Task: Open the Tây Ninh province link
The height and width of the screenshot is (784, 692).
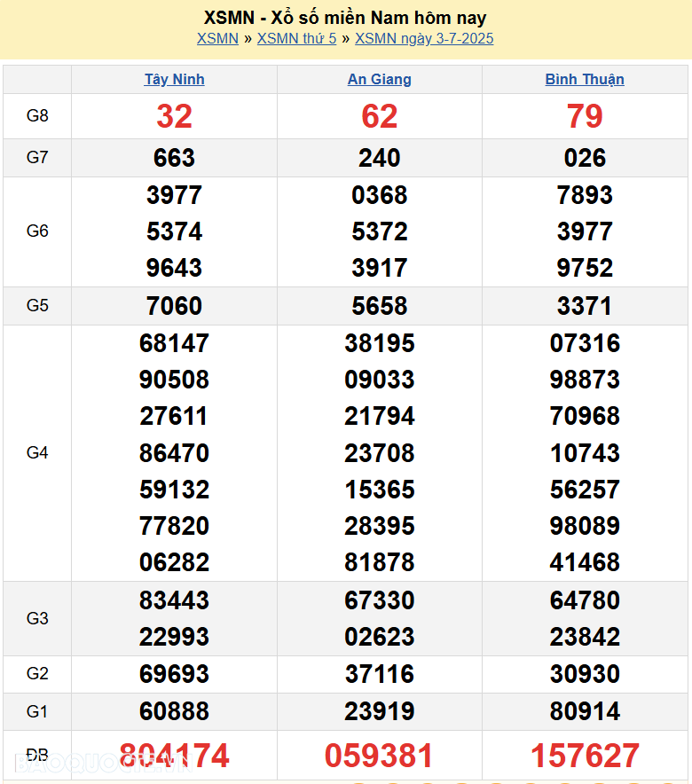Action: 174,79
